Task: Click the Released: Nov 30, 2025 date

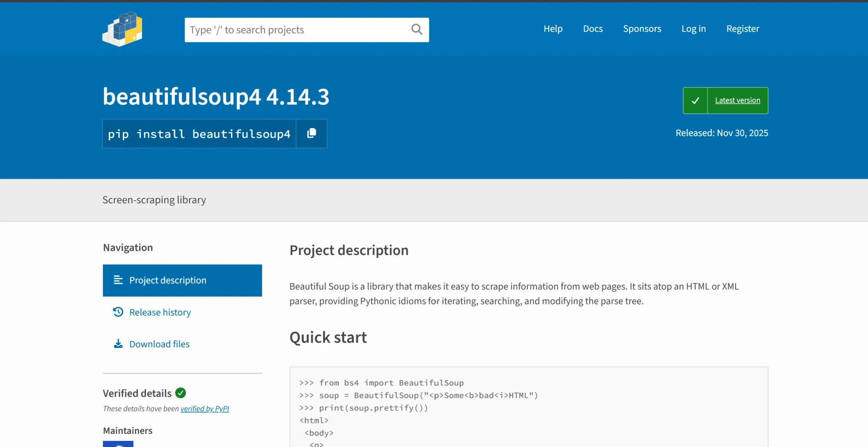Action: click(x=722, y=133)
